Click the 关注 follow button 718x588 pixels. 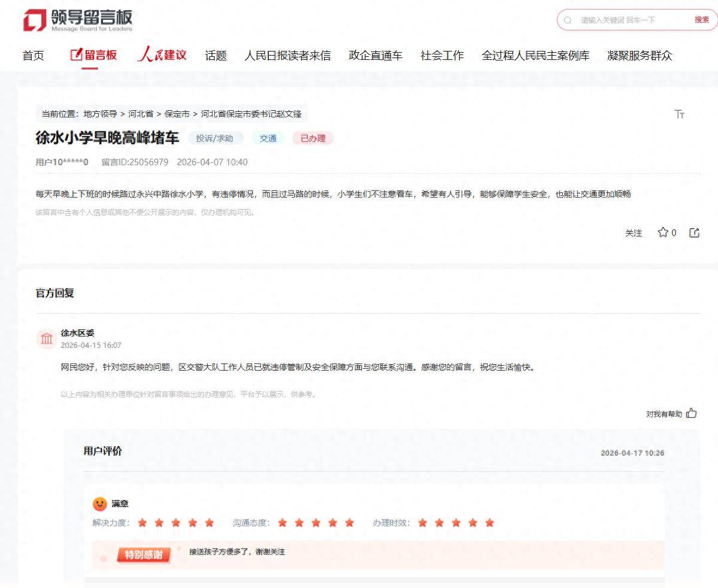click(x=634, y=233)
